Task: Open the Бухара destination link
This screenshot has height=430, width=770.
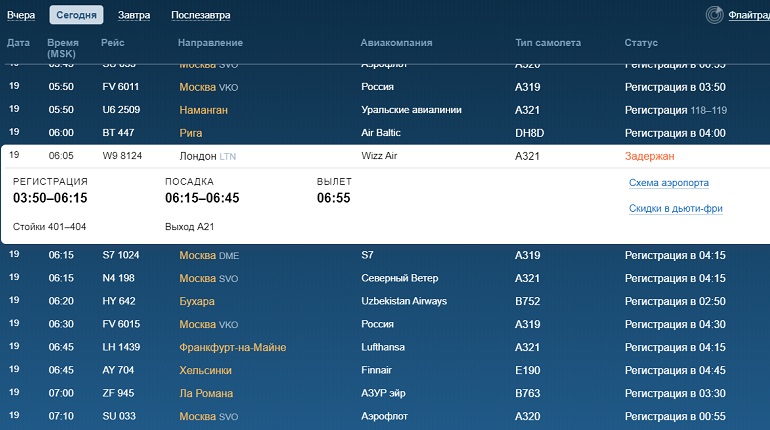Action: coord(196,301)
